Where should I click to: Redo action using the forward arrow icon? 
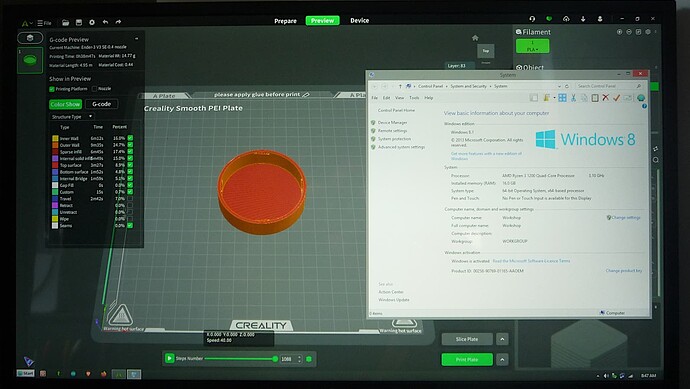click(x=118, y=22)
